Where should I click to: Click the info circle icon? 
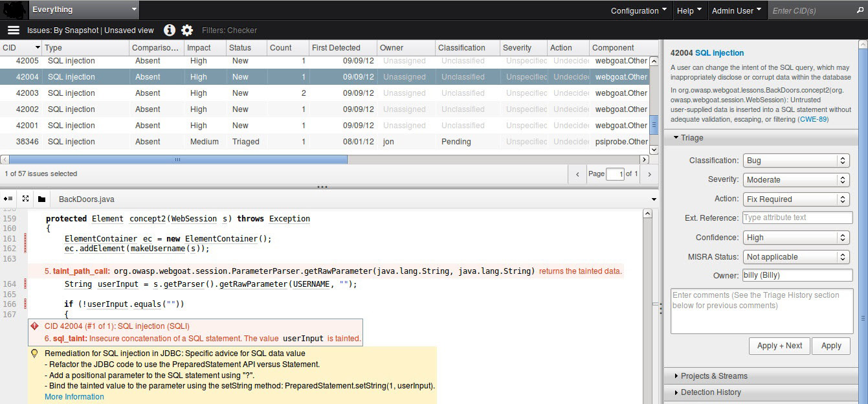(170, 30)
